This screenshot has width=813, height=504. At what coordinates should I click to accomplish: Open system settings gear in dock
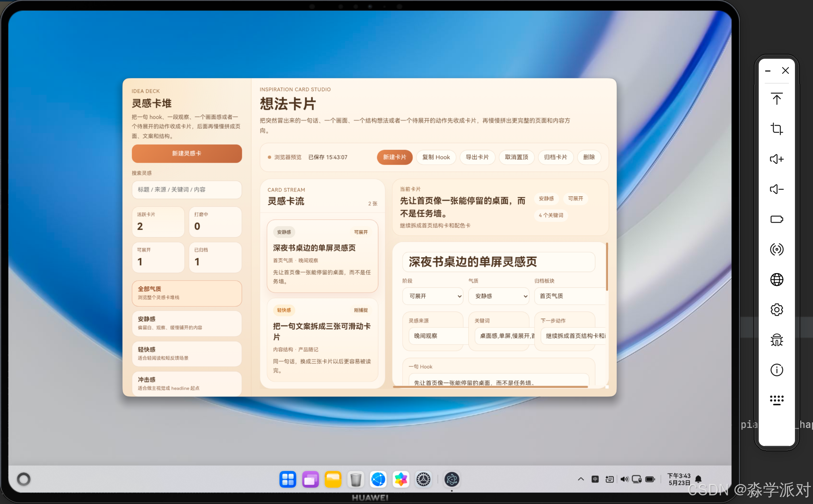[x=423, y=480]
